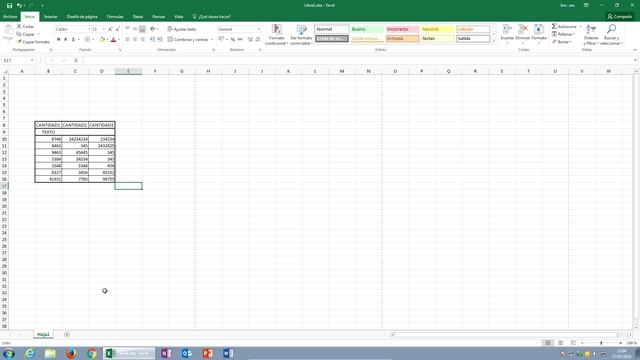Click Copiar formato paintbrush

point(33,42)
